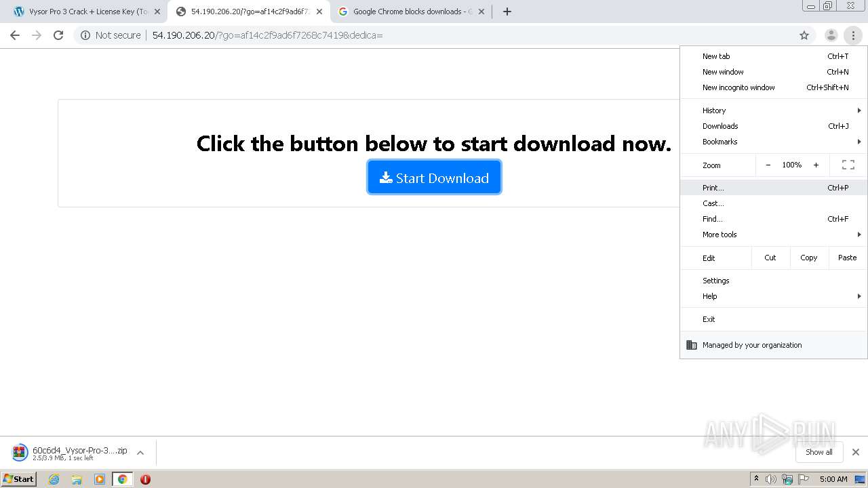Open media player from taskbar
The height and width of the screenshot is (488, 868).
click(100, 479)
